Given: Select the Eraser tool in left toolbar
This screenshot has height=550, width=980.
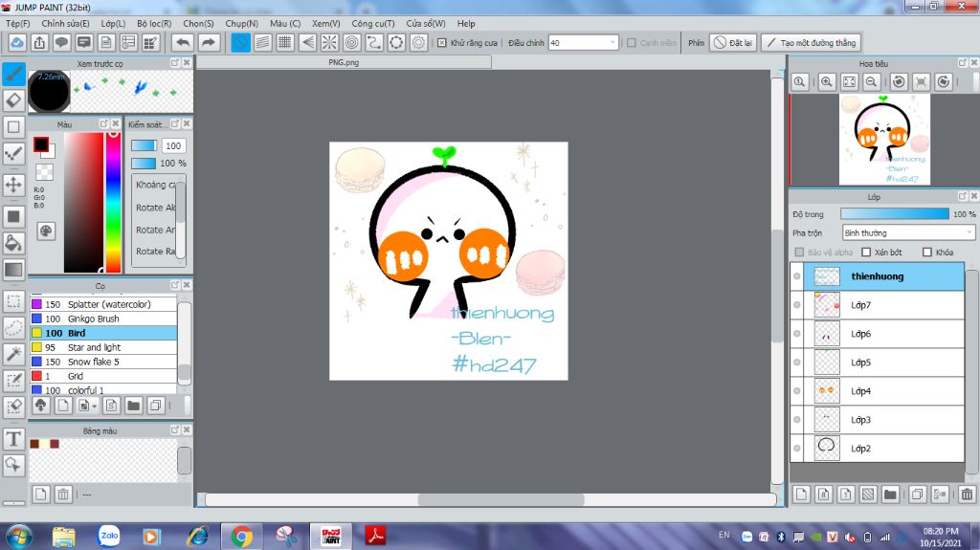Looking at the screenshot, I should tap(13, 99).
